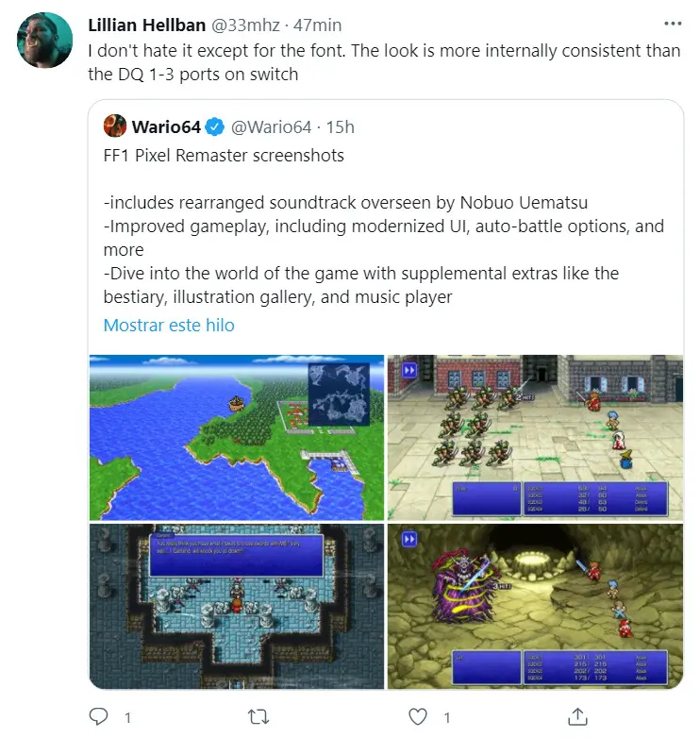Click Lillian Hellban's profile avatar
Viewport: 700px width, 738px height.
(x=44, y=41)
